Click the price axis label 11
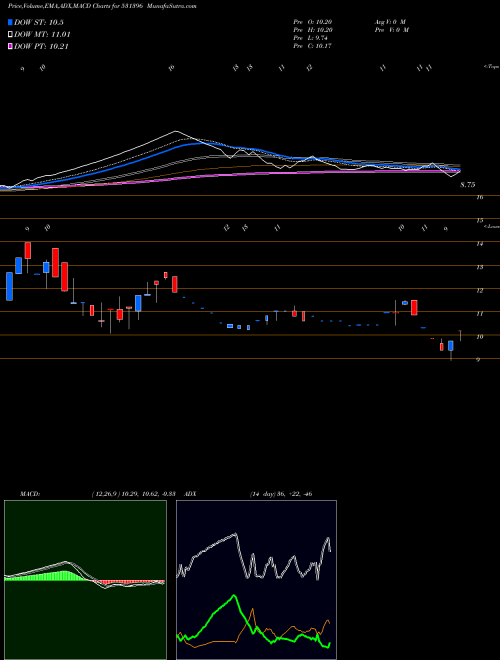This screenshot has height=660, width=500. (480, 314)
